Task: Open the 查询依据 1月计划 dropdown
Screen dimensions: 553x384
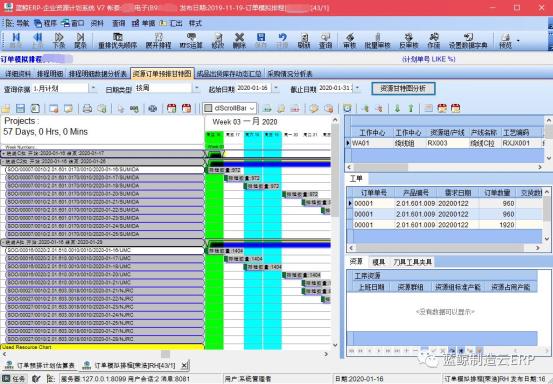Action: [93, 88]
